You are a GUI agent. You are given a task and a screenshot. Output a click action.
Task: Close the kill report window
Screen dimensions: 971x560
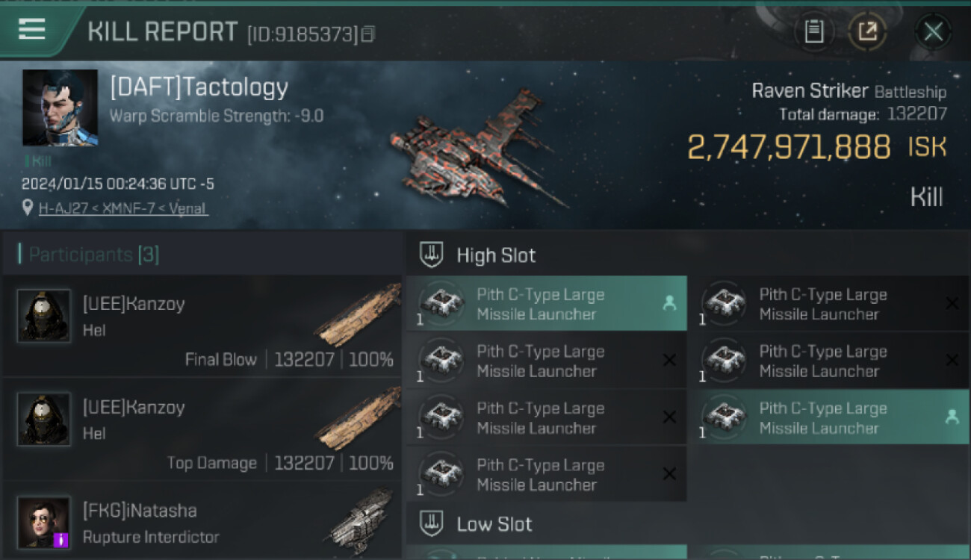[933, 31]
